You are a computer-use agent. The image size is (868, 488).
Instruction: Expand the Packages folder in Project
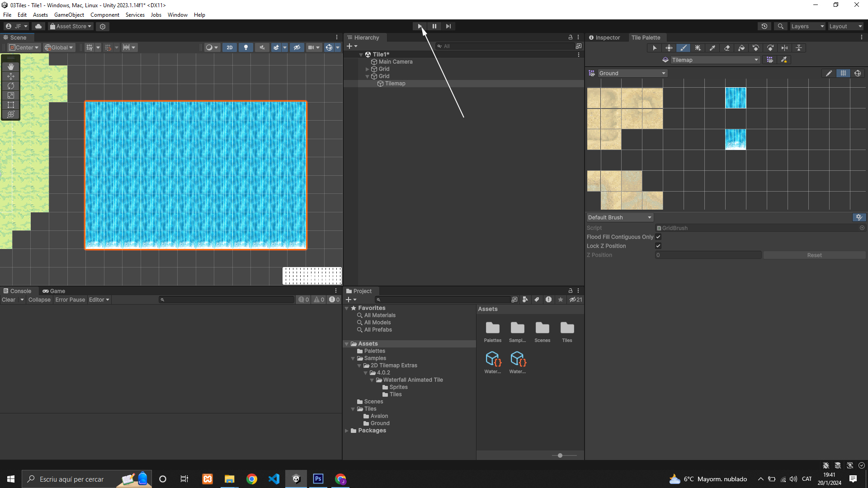pos(347,431)
